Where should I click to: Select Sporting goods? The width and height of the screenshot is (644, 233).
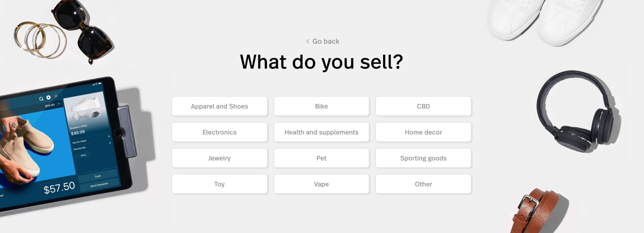(423, 158)
